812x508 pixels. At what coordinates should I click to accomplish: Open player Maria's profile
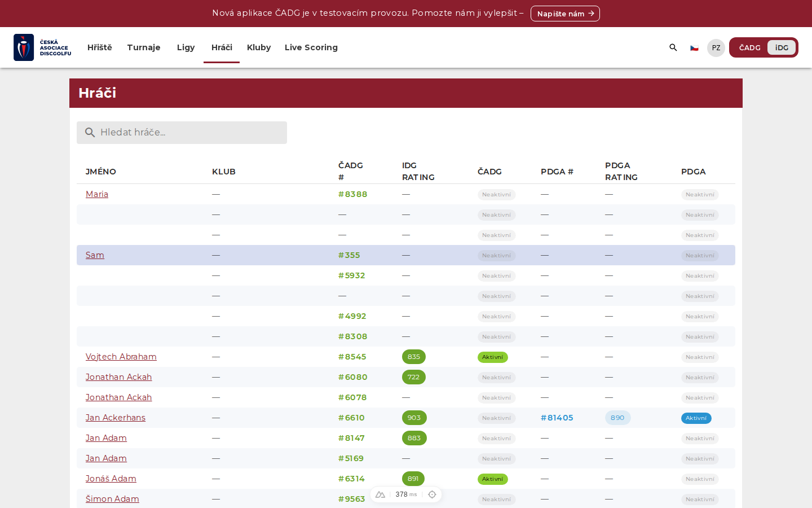click(97, 194)
